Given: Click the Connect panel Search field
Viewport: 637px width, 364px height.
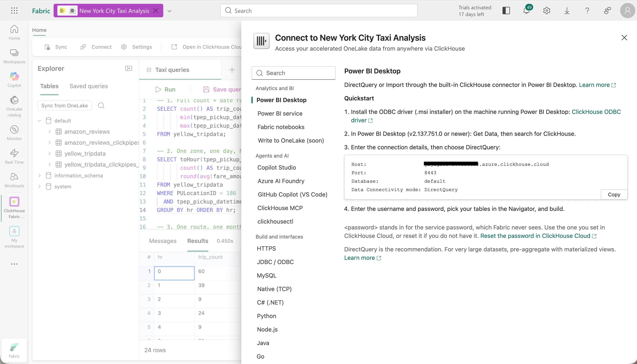Looking at the screenshot, I should (x=293, y=73).
